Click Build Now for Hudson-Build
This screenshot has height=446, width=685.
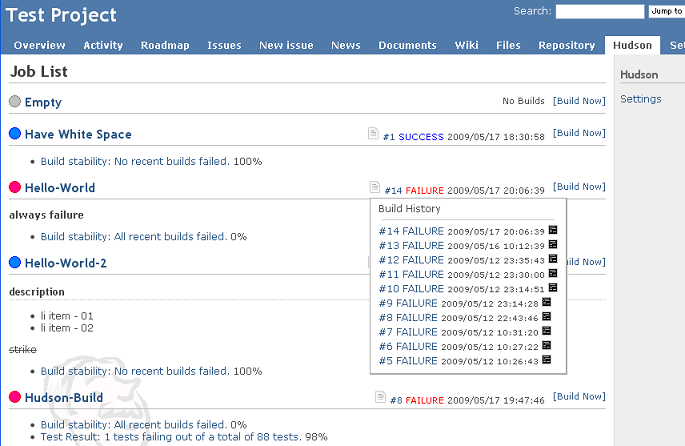(579, 396)
